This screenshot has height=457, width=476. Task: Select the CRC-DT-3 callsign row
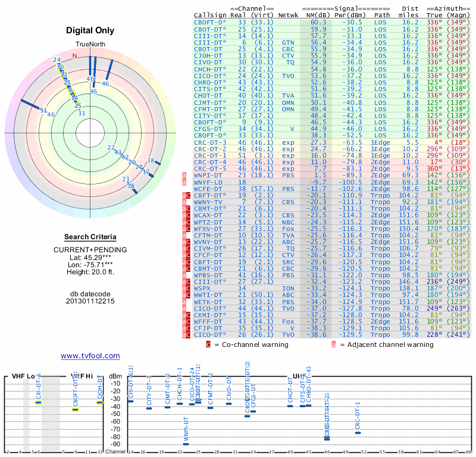[x=332, y=142]
